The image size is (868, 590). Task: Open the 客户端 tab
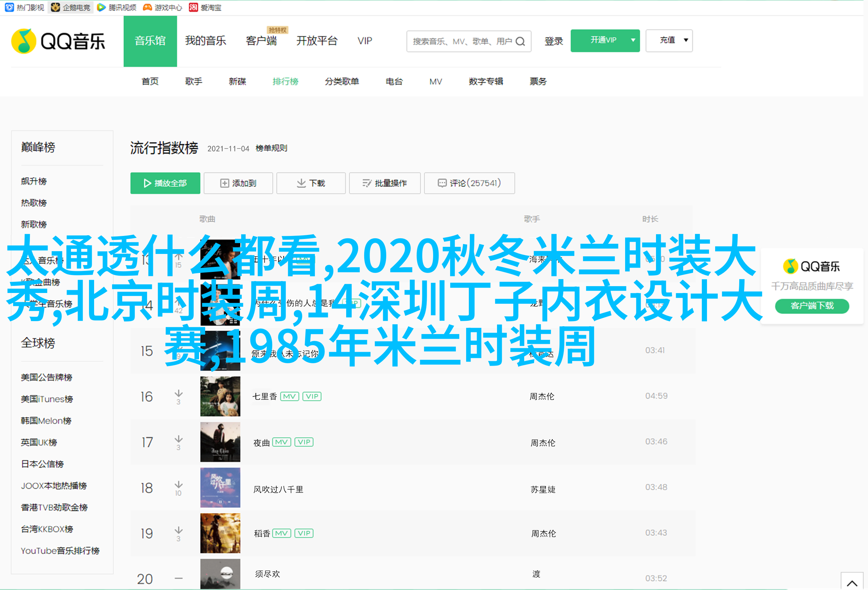point(261,41)
